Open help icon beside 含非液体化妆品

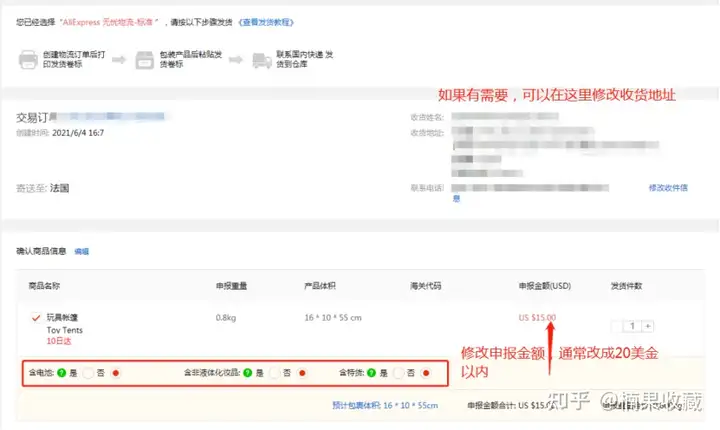click(x=248, y=373)
